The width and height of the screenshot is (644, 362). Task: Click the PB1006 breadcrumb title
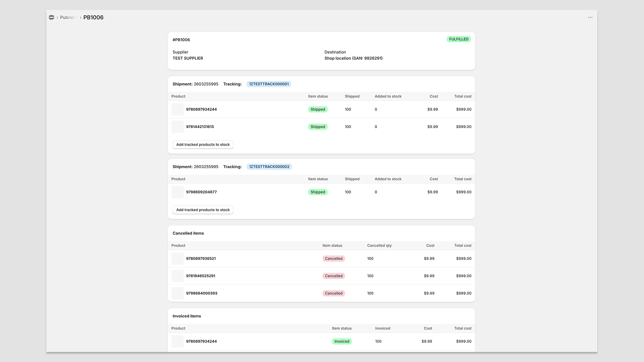93,17
